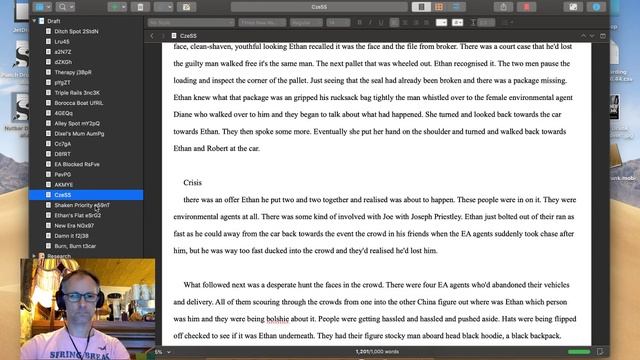Select the AKMYE document
This screenshot has height=360, width=640.
[x=64, y=184]
